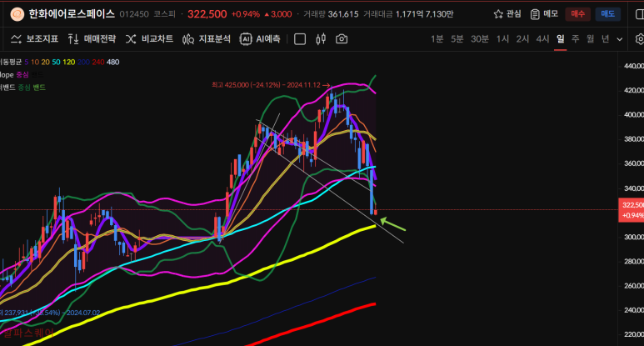This screenshot has width=644, height=346.
Task: Open chart settings gear icon
Action: (640, 39)
